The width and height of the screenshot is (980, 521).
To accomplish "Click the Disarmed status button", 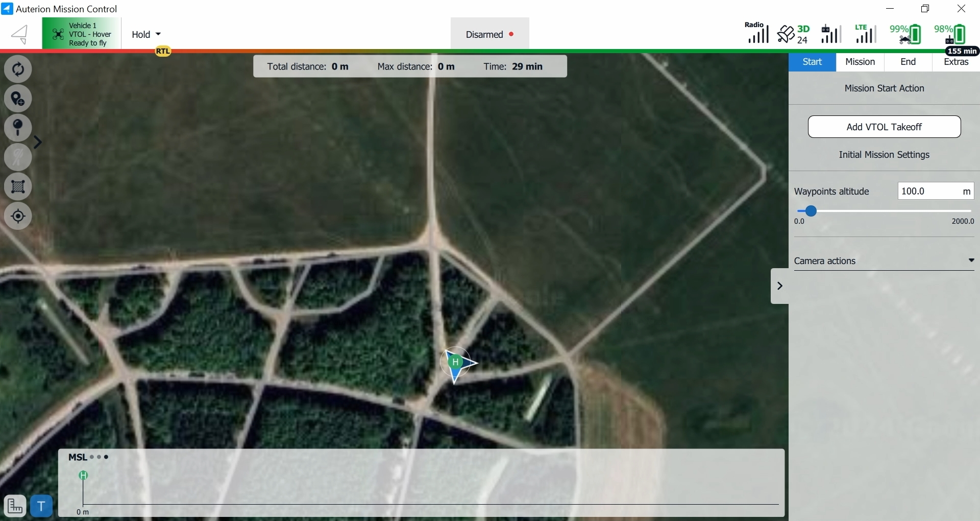I will click(489, 34).
